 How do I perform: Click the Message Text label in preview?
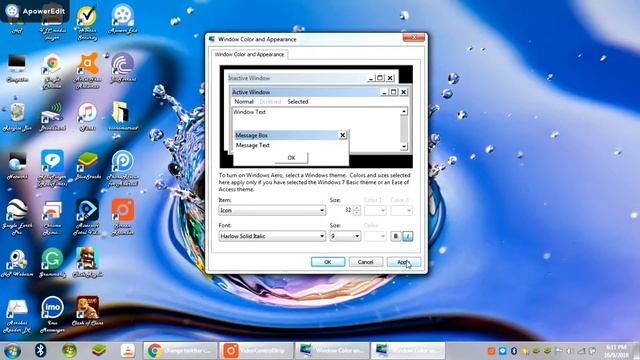[253, 145]
